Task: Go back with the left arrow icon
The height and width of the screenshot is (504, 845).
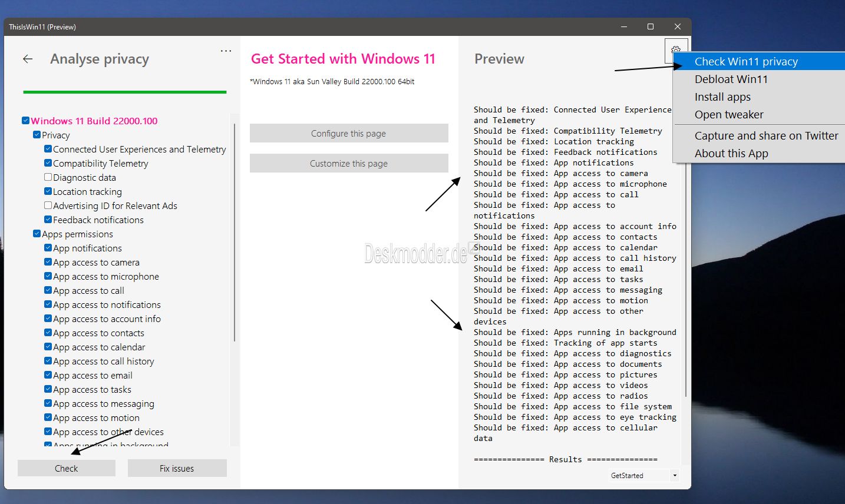Action: [x=28, y=59]
